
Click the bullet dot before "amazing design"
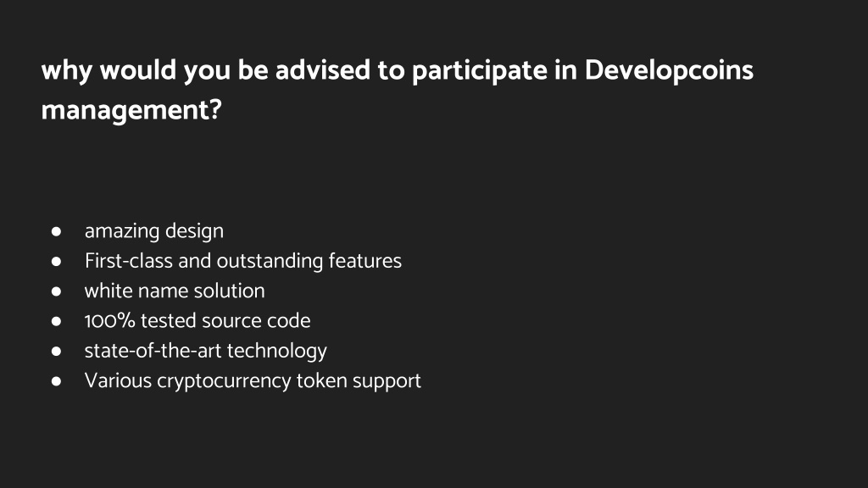click(56, 231)
